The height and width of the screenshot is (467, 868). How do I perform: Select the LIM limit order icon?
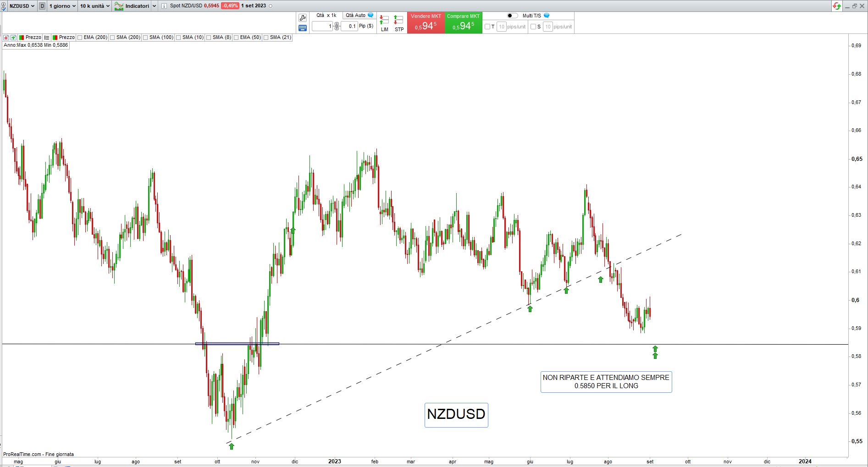(384, 23)
